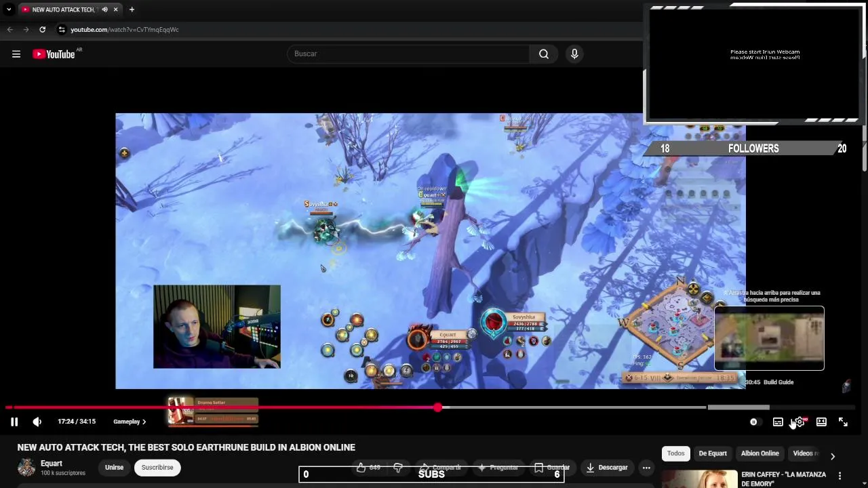Select the browser address bar URL

click(x=125, y=30)
